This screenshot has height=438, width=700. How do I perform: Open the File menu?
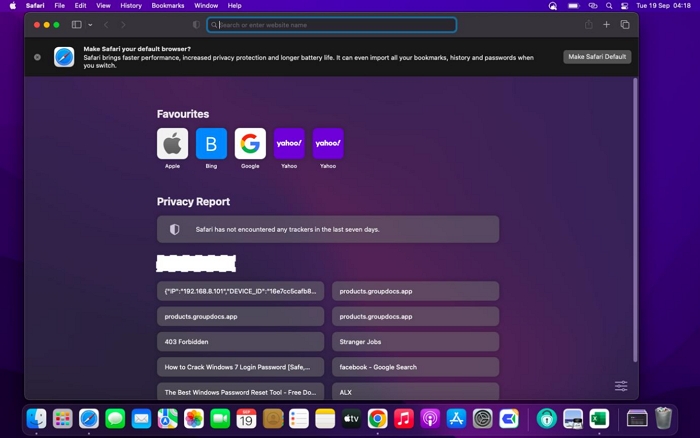[59, 6]
